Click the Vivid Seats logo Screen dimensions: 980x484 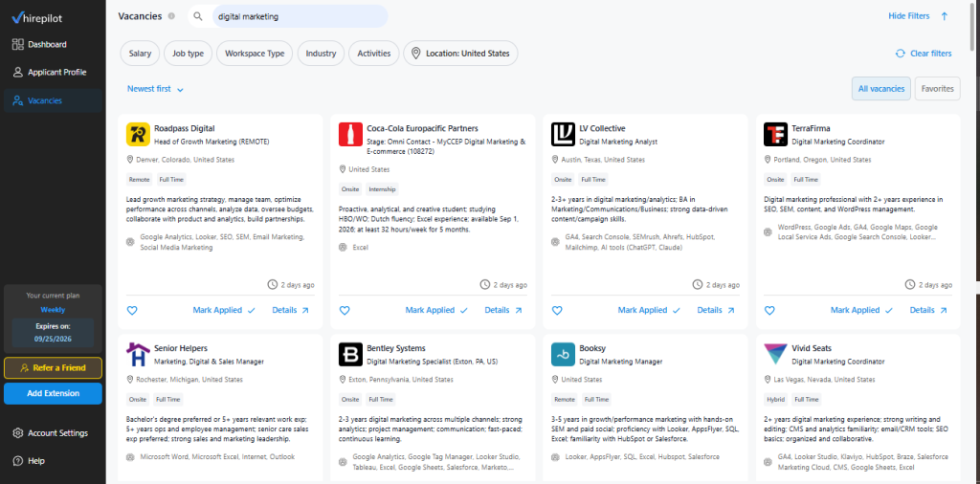pyautogui.click(x=775, y=354)
